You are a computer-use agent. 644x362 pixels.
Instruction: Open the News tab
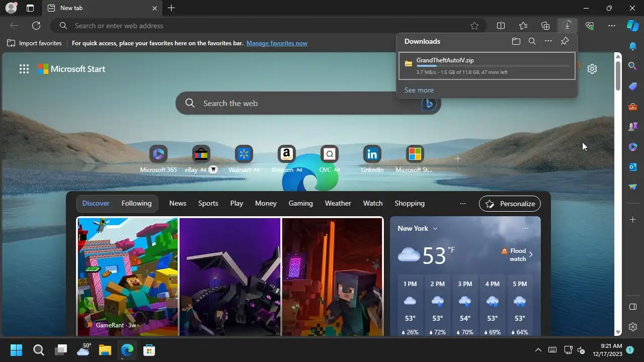tap(178, 204)
